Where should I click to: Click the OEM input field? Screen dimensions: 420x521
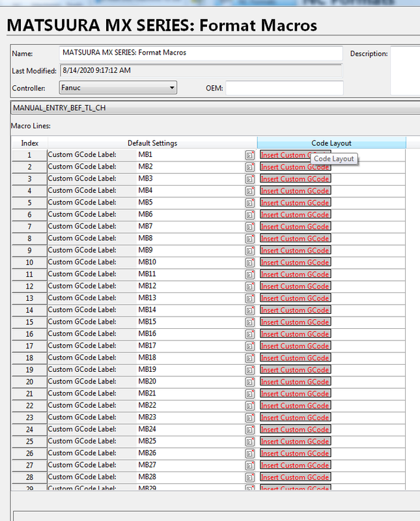(x=285, y=88)
